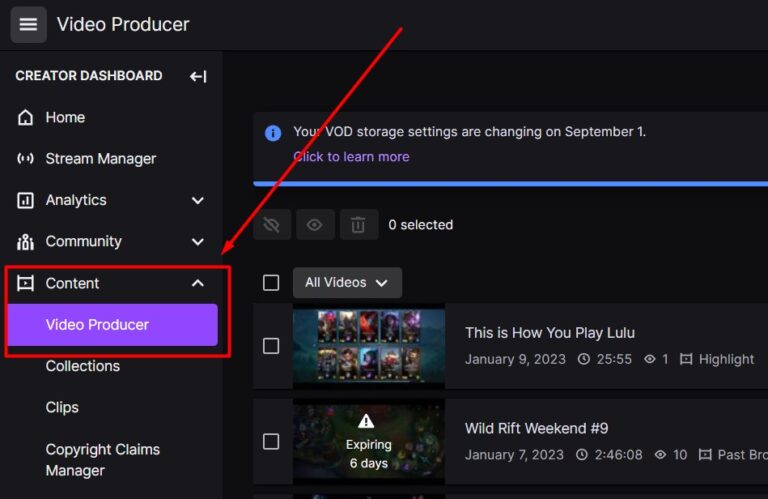Image resolution: width=768 pixels, height=499 pixels.
Task: Click the Community people icon
Action: [x=25, y=241]
